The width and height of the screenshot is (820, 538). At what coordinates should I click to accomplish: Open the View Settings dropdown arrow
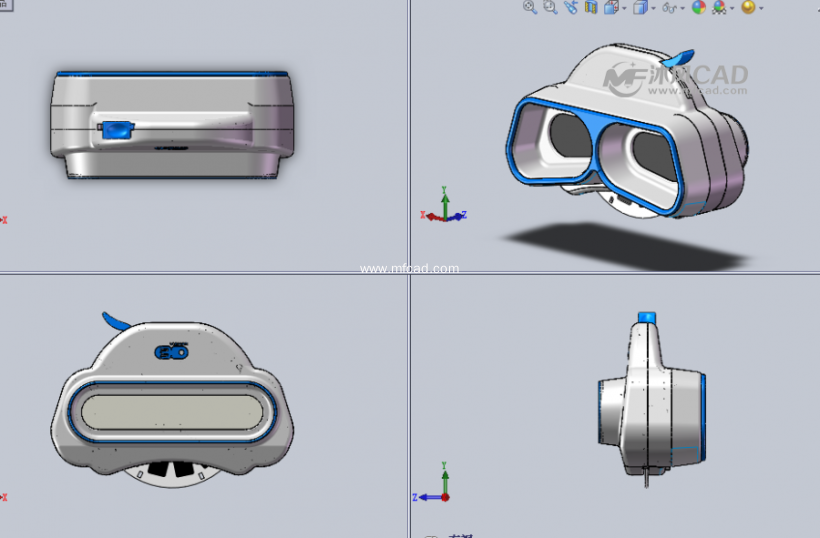761,8
